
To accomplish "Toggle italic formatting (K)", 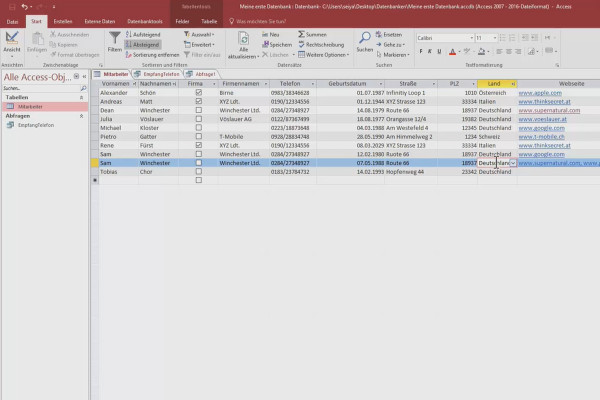I will (x=430, y=51).
